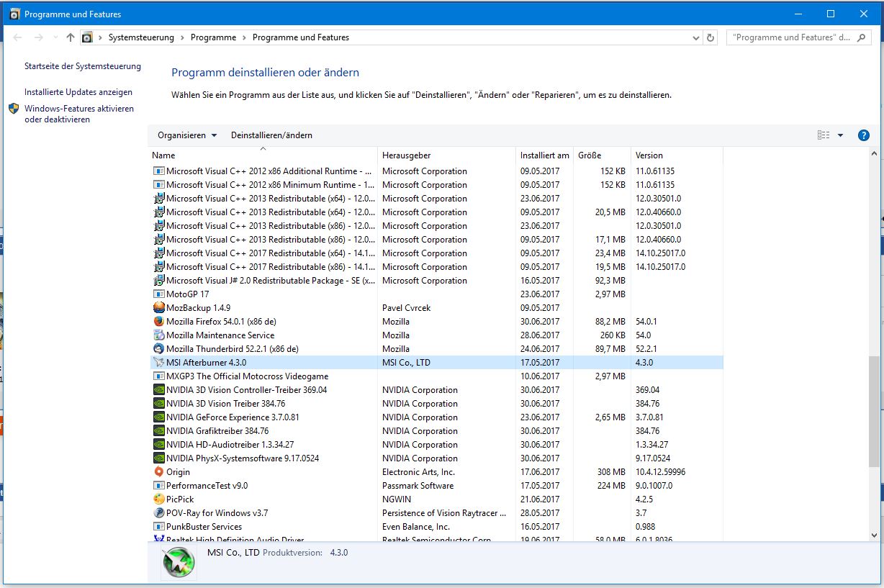Open the address bar history dropdown
The width and height of the screenshot is (884, 588).
point(696,37)
